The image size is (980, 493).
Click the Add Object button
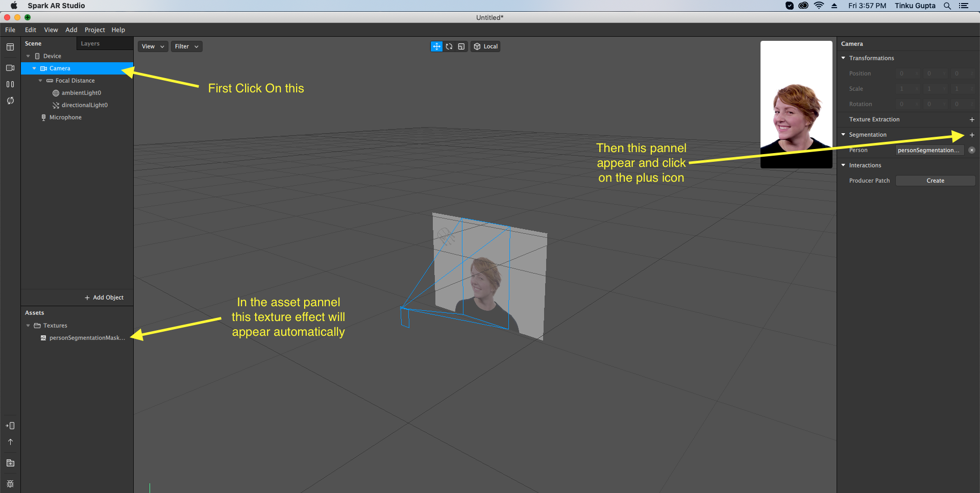click(104, 298)
